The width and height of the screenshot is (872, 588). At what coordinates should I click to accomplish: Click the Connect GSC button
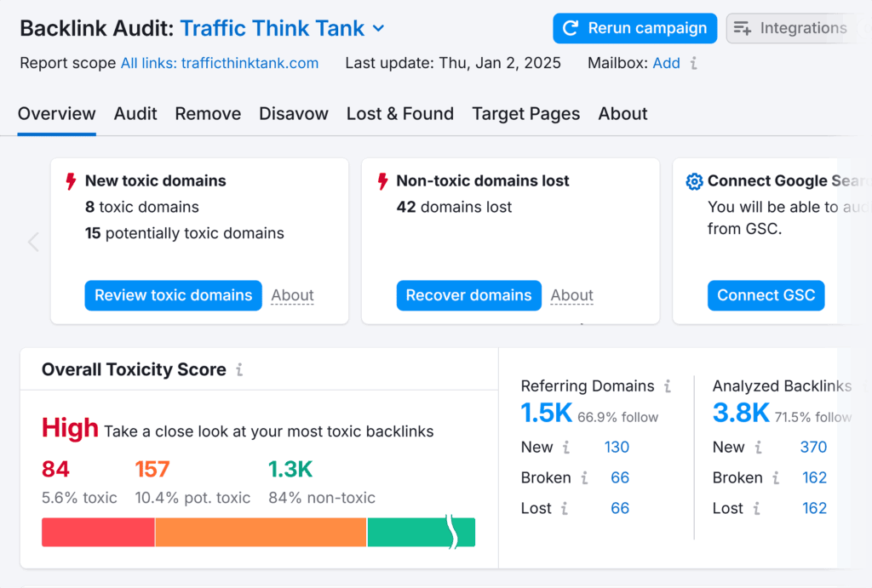[x=766, y=295]
